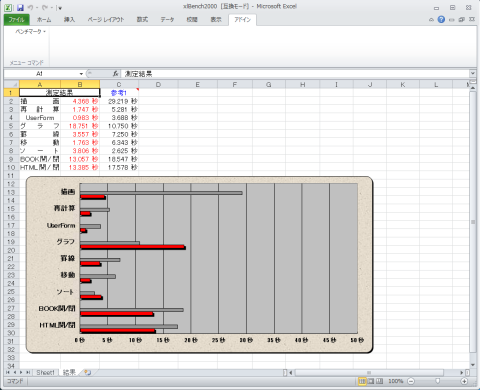Viewport: 480px width, 390px height.
Task: Click the vertical scrollbar up arrow
Action: point(473,88)
